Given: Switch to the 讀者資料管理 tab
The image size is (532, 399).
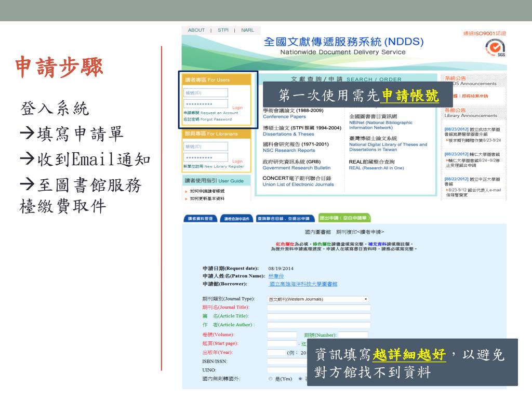Looking at the screenshot, I should coord(200,219).
